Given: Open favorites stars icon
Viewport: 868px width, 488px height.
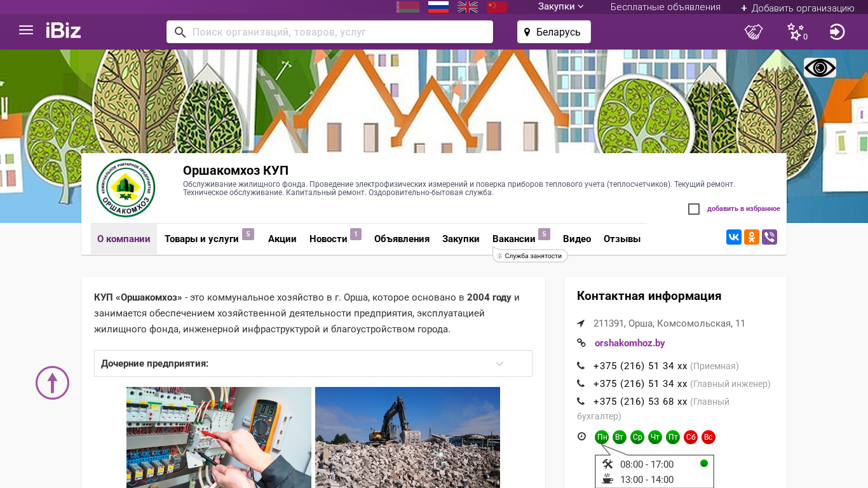Looking at the screenshot, I should point(796,32).
